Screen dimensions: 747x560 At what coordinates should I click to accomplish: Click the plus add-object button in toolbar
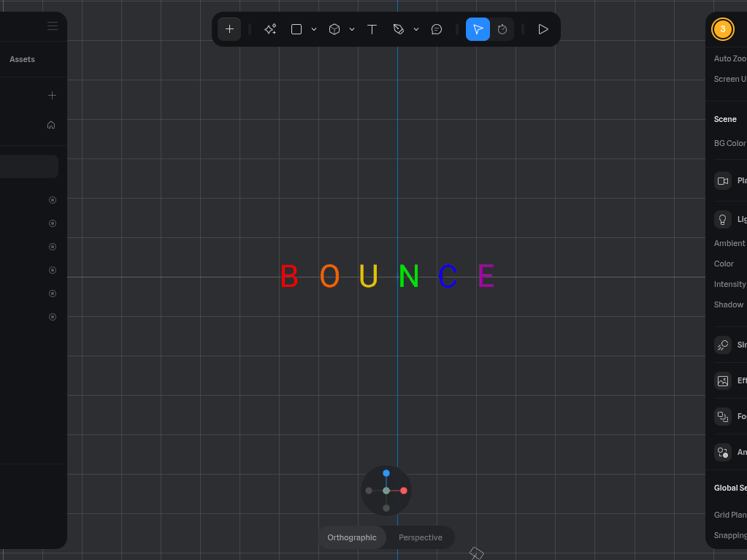229,29
